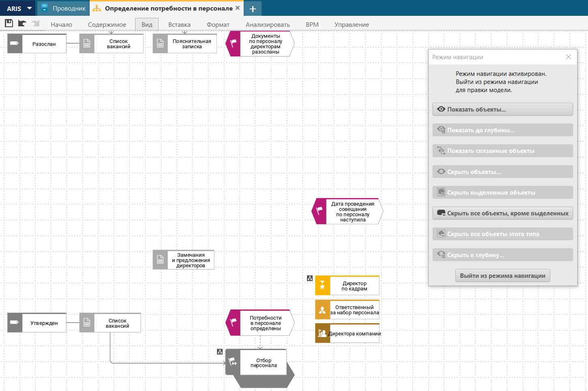The image size is (588, 391).
Task: Open the Анализировать ribbon tab
Action: (268, 24)
